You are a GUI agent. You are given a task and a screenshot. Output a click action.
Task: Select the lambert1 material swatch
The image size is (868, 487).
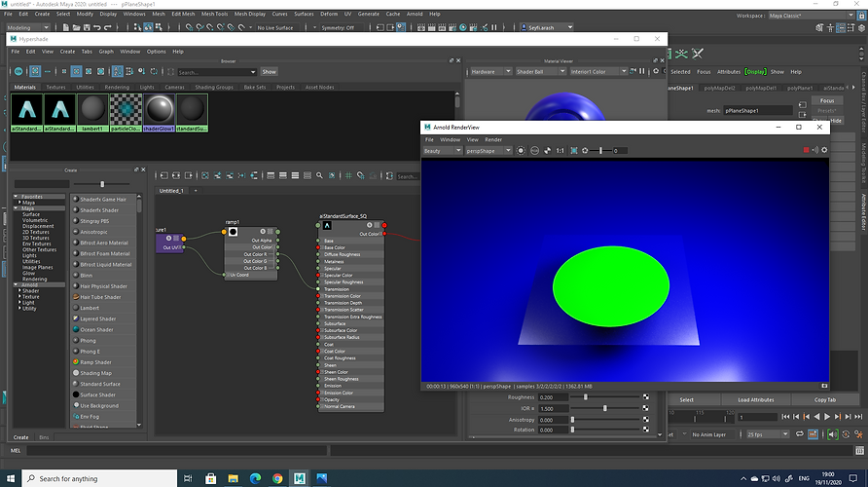[92, 112]
